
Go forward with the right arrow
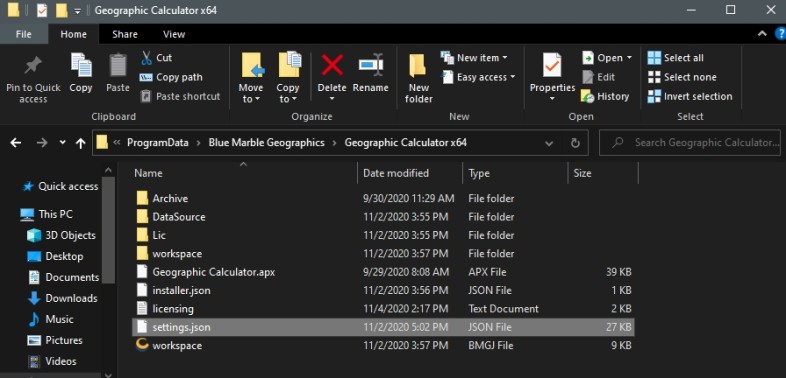42,143
